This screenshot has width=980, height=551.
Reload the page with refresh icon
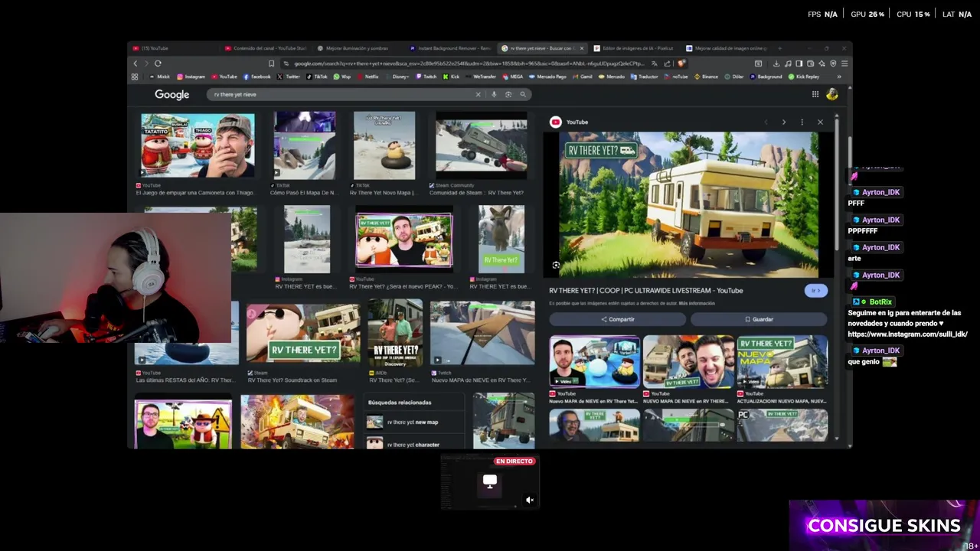point(158,64)
